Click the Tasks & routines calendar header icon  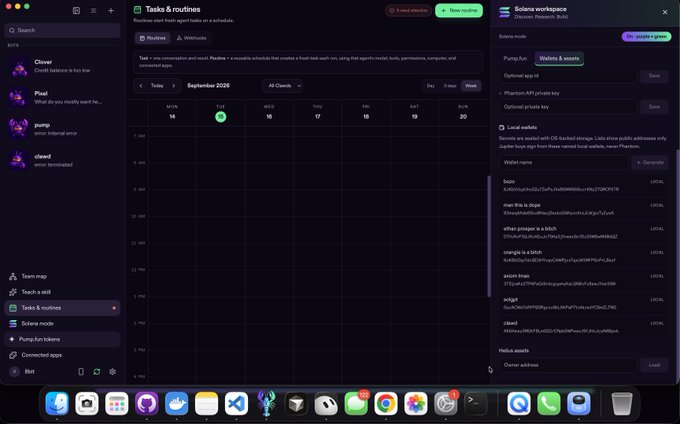tap(137, 10)
